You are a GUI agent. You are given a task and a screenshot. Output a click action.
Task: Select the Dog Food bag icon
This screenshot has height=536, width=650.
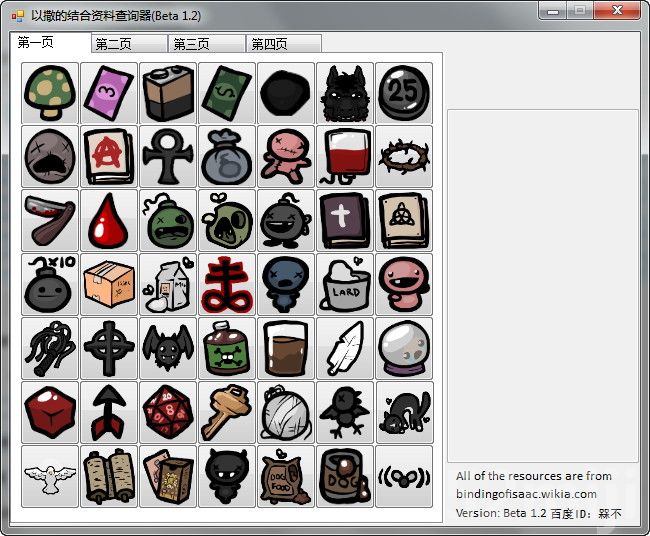coord(286,476)
